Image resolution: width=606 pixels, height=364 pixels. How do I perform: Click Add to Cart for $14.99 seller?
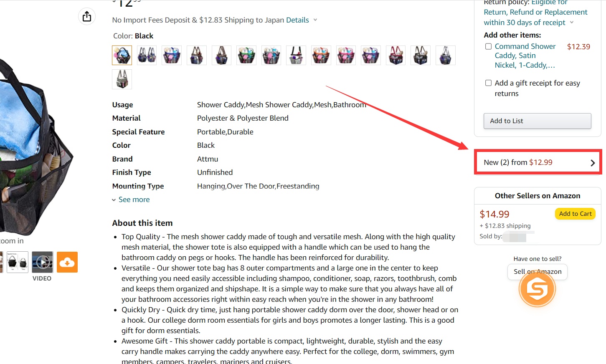pyautogui.click(x=575, y=214)
